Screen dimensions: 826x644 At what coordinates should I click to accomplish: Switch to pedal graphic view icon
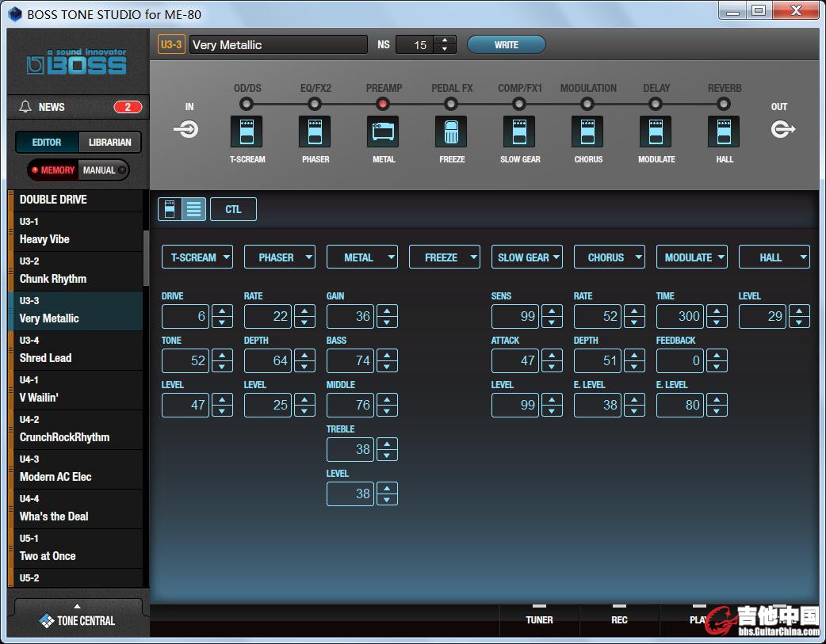(170, 209)
